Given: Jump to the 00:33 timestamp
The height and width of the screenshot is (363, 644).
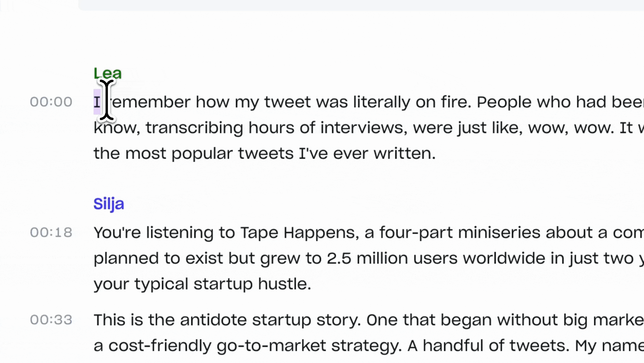Looking at the screenshot, I should click(x=51, y=320).
